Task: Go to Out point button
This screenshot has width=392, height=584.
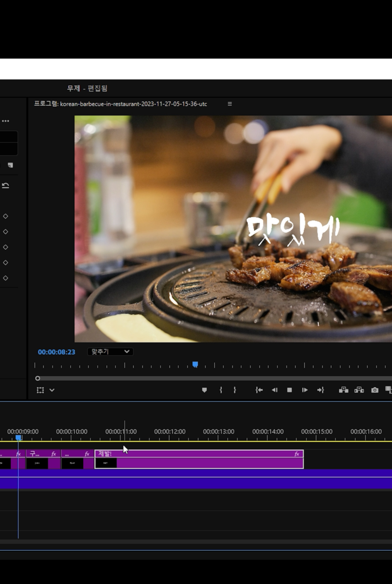Action: click(320, 390)
